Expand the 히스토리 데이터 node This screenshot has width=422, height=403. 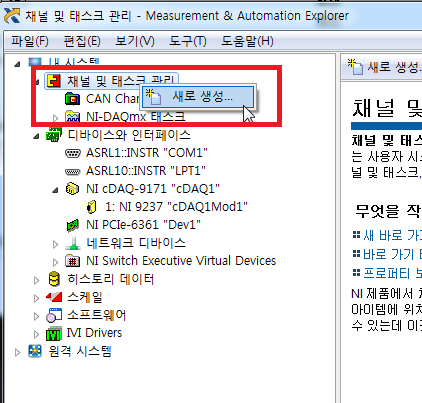(36, 280)
